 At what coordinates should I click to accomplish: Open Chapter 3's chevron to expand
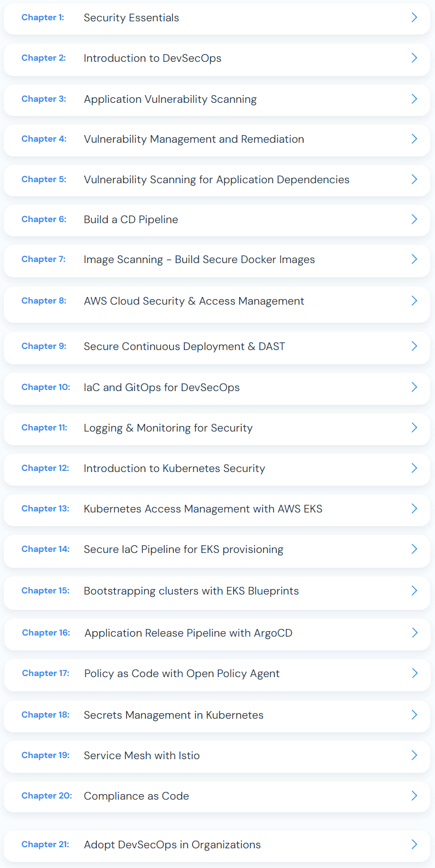(x=414, y=99)
